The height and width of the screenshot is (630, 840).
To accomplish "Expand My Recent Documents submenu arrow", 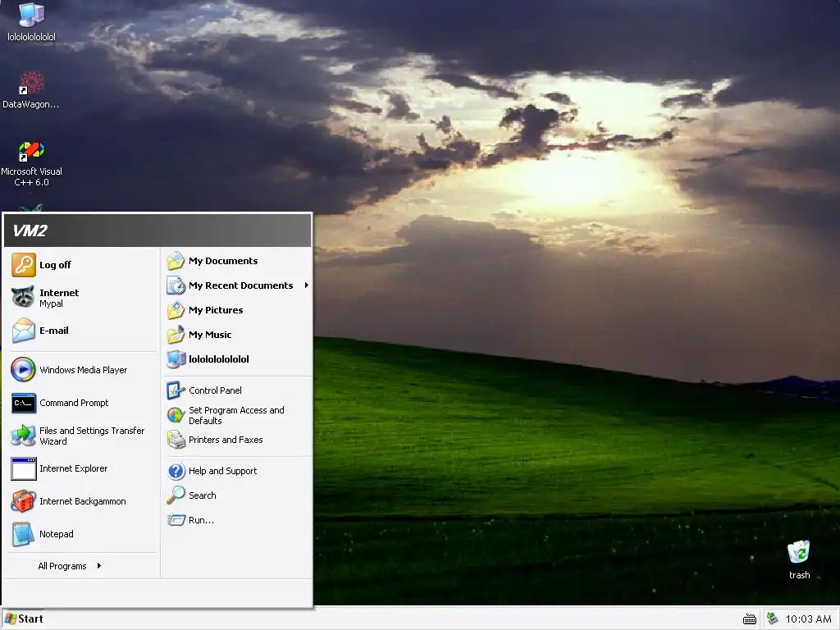I will 307,285.
